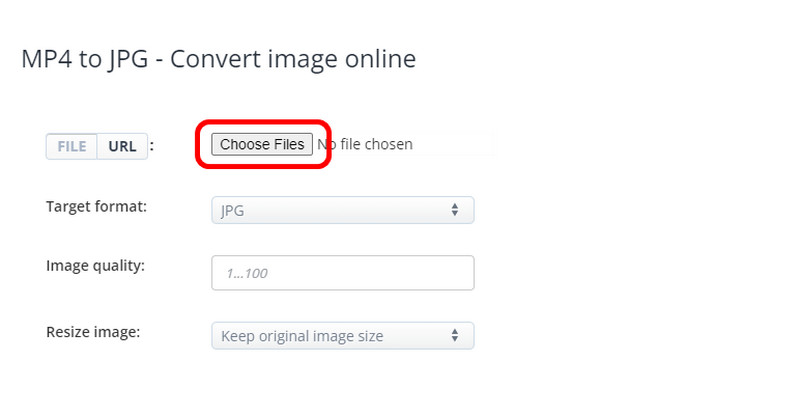This screenshot has height=416, width=800.
Task: Click the "Target format:" label
Action: pos(96,207)
